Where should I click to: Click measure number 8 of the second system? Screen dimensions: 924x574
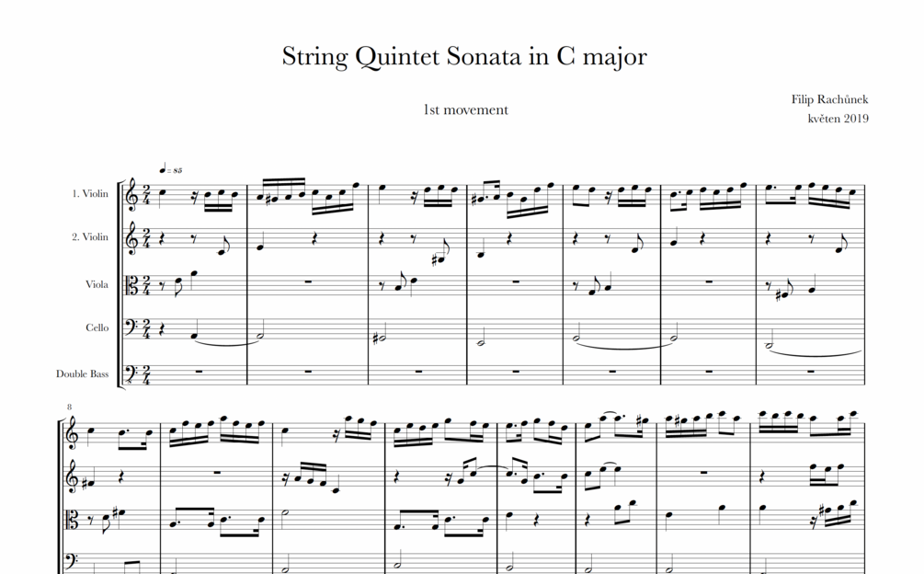coord(70,407)
